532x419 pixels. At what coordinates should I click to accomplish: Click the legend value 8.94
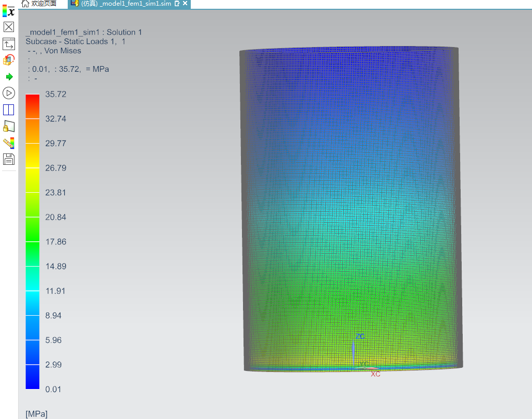53,316
